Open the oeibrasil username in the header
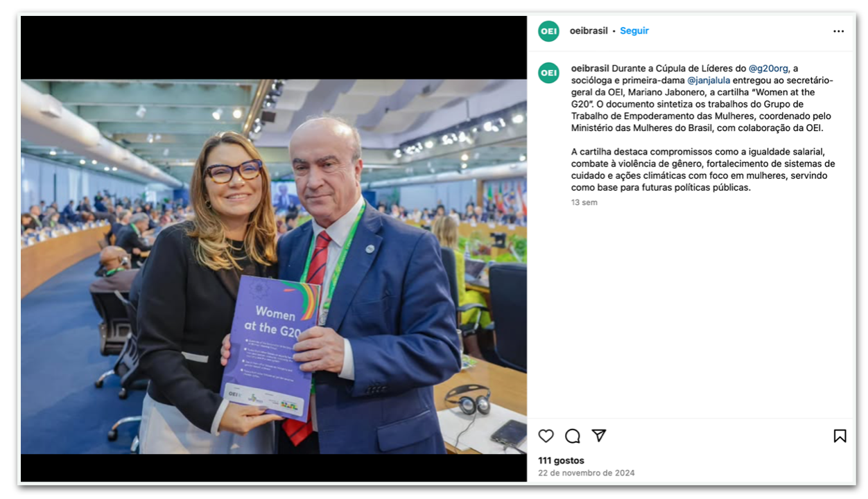868x499 pixels. [x=589, y=31]
